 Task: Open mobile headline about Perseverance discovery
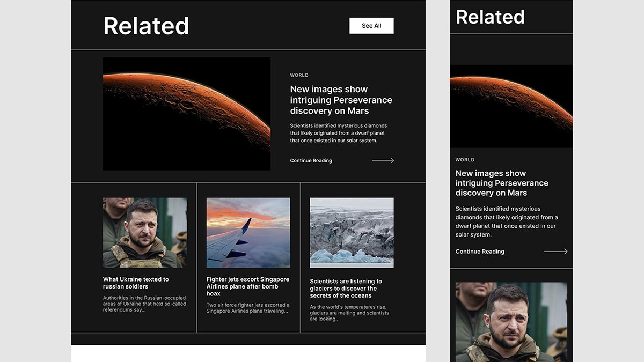pyautogui.click(x=502, y=183)
